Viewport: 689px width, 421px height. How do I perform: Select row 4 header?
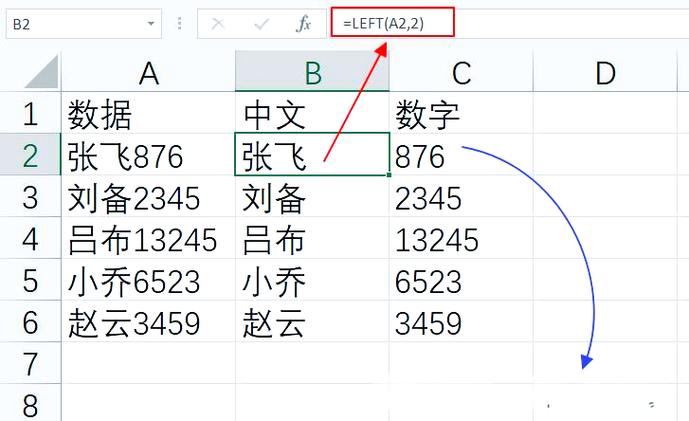tap(30, 238)
